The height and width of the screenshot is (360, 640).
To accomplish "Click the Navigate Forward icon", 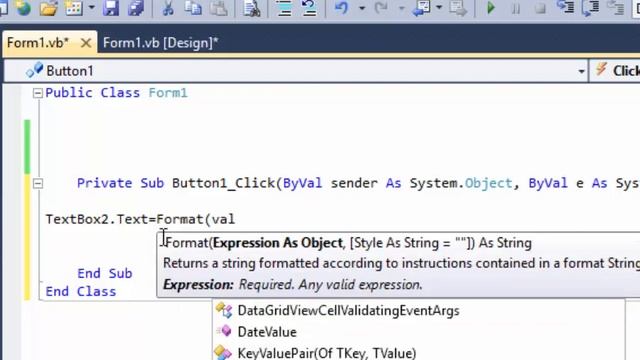I will click(458, 8).
